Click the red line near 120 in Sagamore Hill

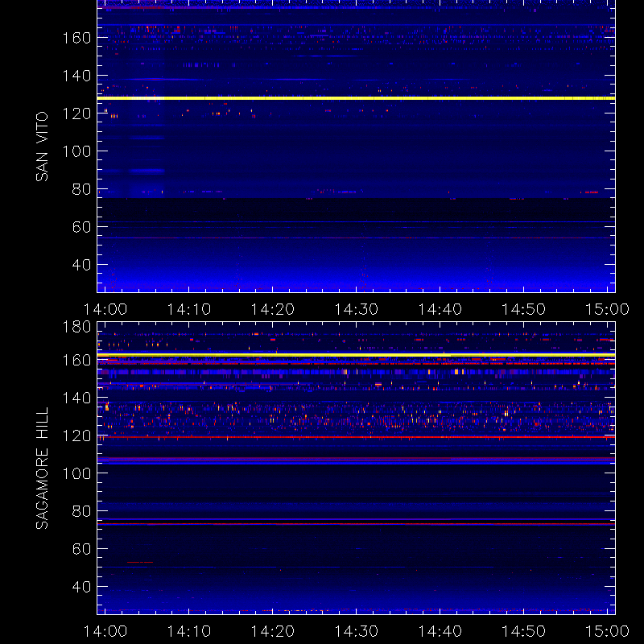(356, 437)
